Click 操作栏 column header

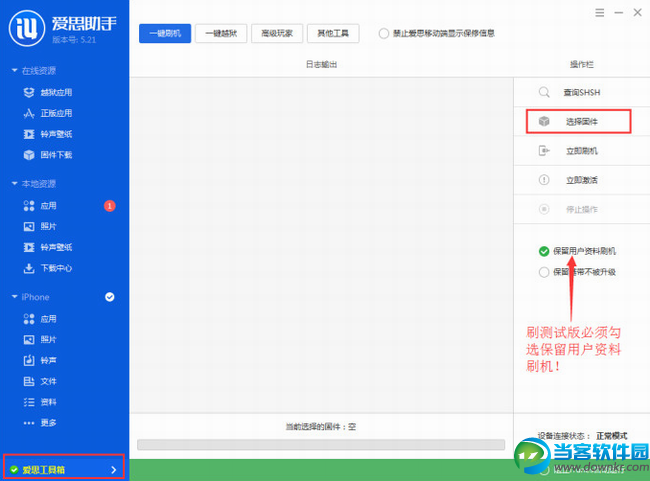click(582, 64)
